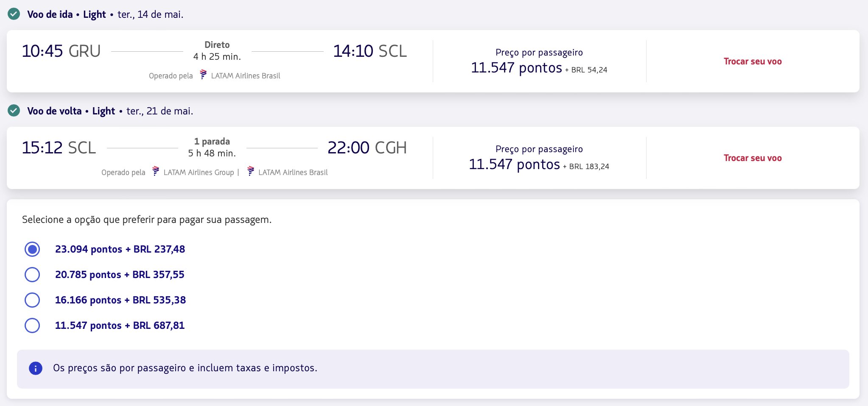Screen dimensions: 868x406
Task: Click the LATAM Airlines Brasil logo on outbound flight
Action: pos(203,75)
